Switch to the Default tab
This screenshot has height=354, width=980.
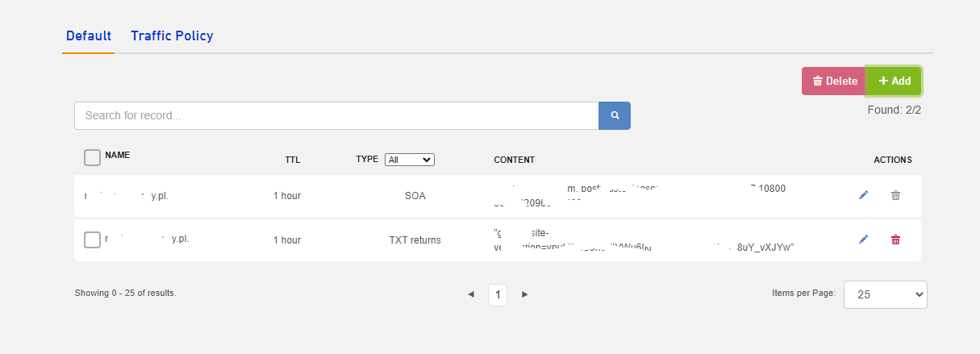[x=88, y=36]
